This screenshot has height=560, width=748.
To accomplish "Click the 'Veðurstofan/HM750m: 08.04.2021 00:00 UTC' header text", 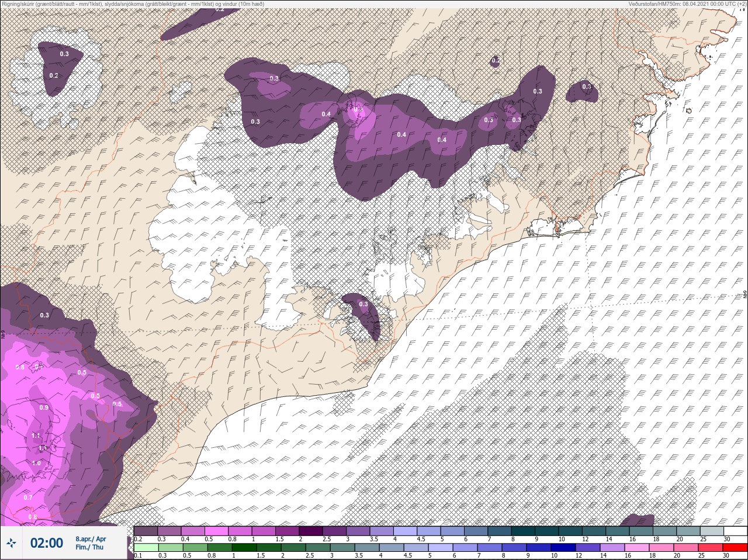I will pos(688,4).
